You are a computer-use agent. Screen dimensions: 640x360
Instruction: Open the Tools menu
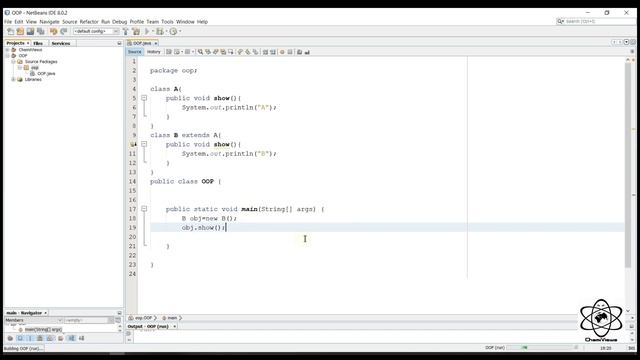click(167, 22)
